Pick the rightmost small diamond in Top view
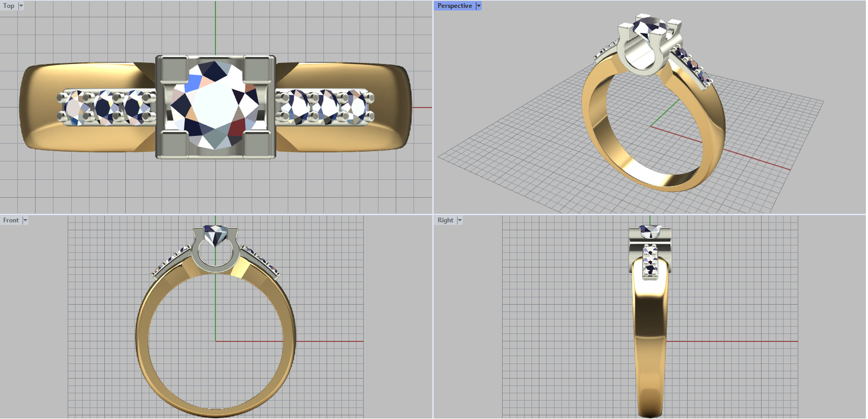Screen dimensions: 868x419 [356, 107]
